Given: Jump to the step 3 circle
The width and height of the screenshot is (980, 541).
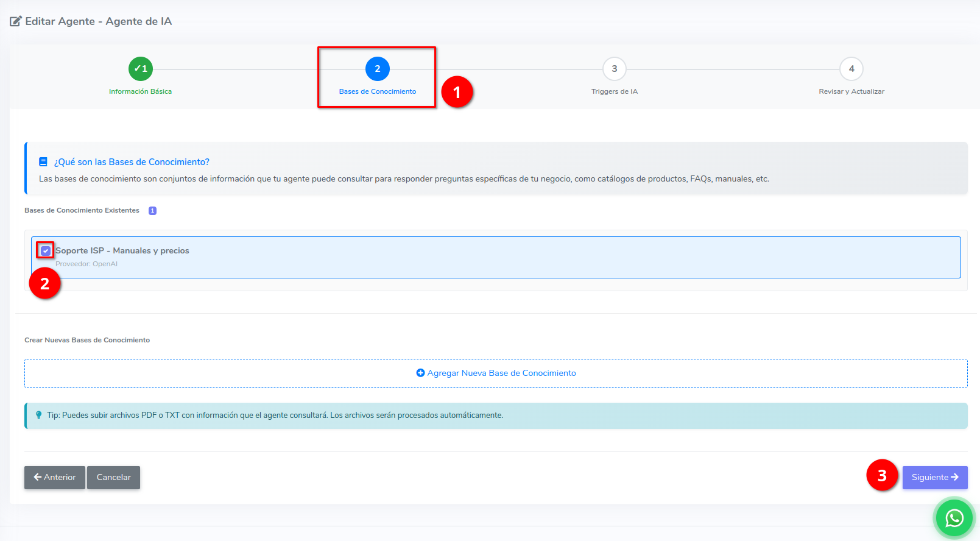Looking at the screenshot, I should (614, 69).
